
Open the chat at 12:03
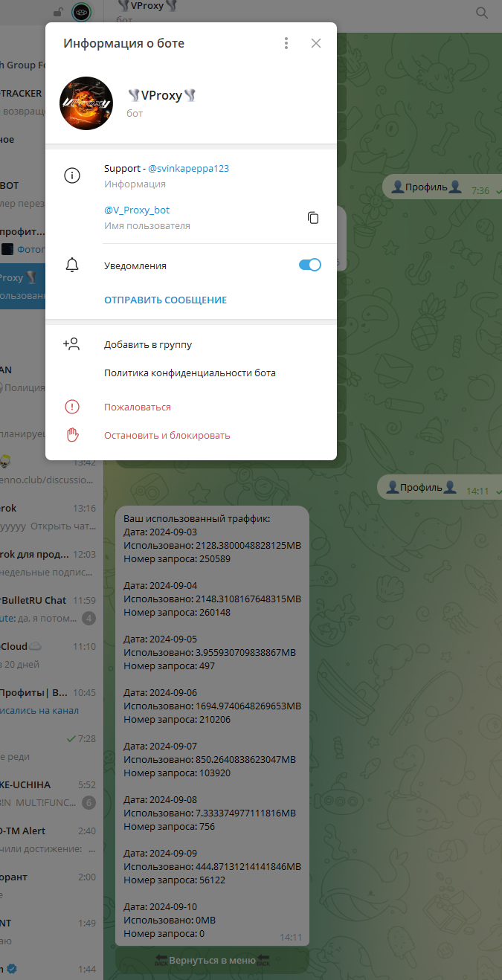(51, 563)
